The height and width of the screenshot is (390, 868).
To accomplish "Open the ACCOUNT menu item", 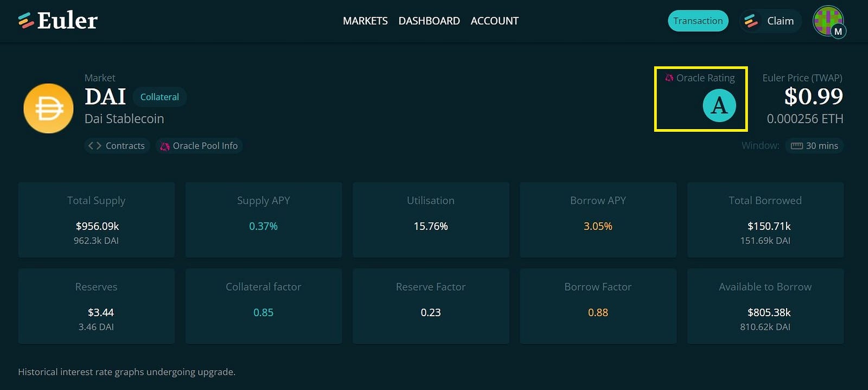I will [495, 21].
